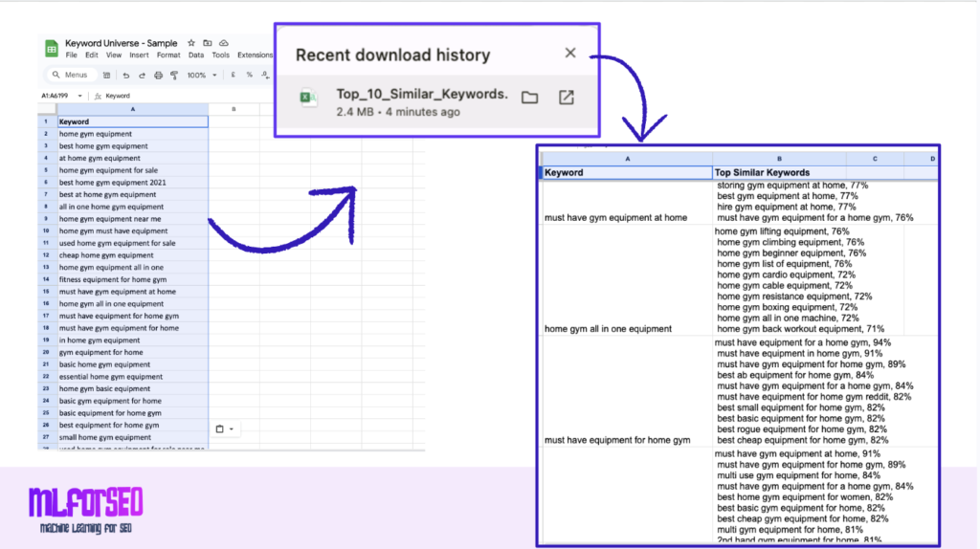Open the View menu

coord(114,55)
